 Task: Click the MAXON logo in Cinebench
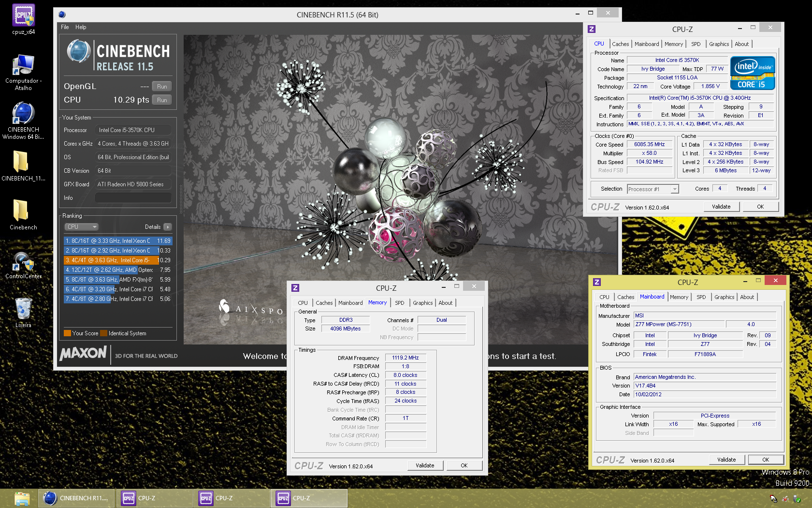[83, 353]
